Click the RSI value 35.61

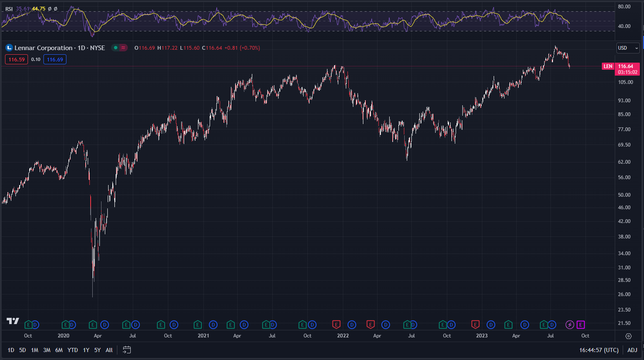click(23, 9)
